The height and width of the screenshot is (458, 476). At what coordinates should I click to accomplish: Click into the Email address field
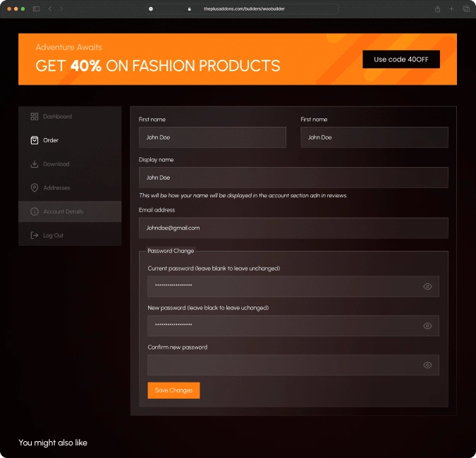coord(293,228)
